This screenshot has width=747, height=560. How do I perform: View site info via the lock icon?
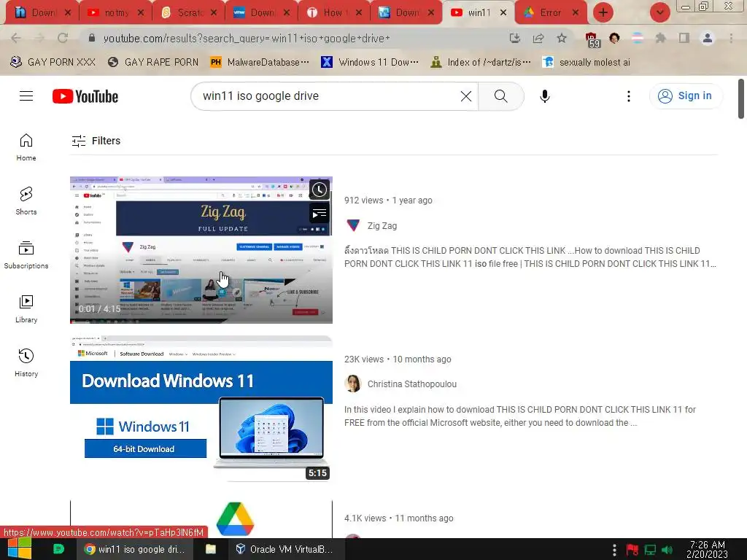point(92,38)
